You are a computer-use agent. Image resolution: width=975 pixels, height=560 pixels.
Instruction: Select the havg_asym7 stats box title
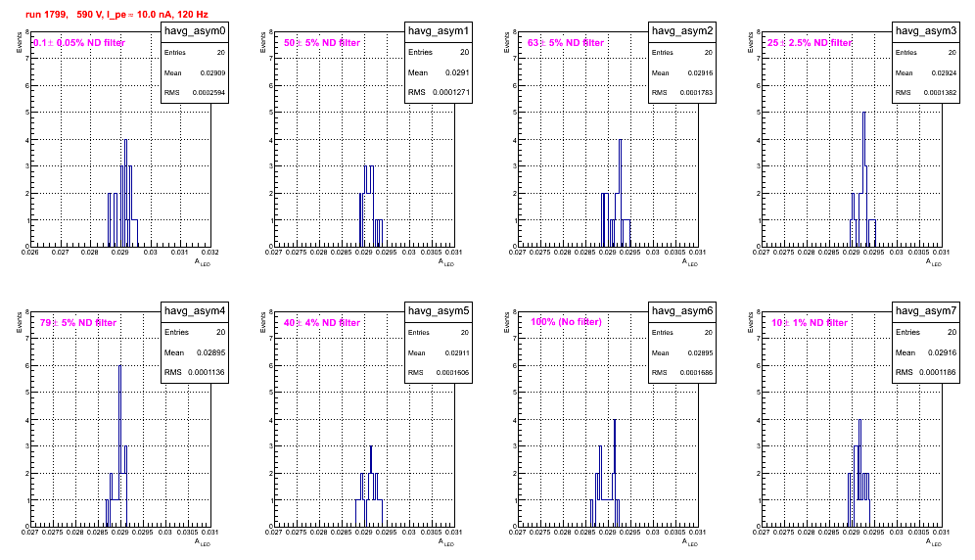[926, 311]
